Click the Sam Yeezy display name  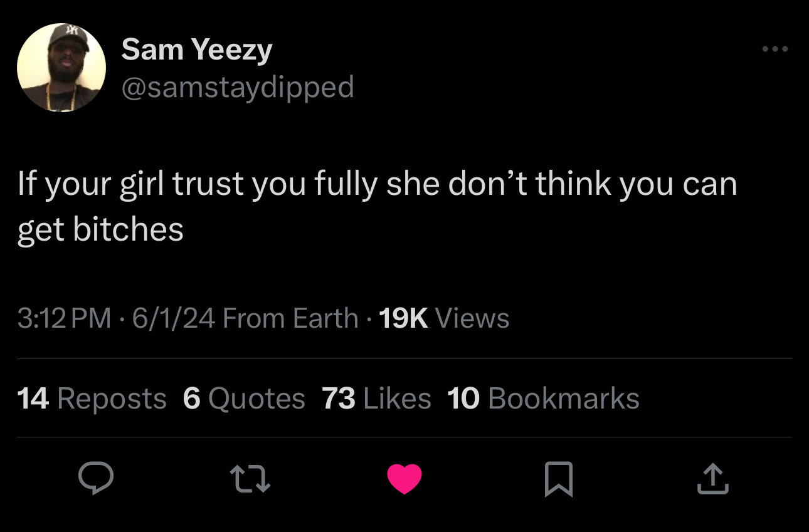point(196,49)
